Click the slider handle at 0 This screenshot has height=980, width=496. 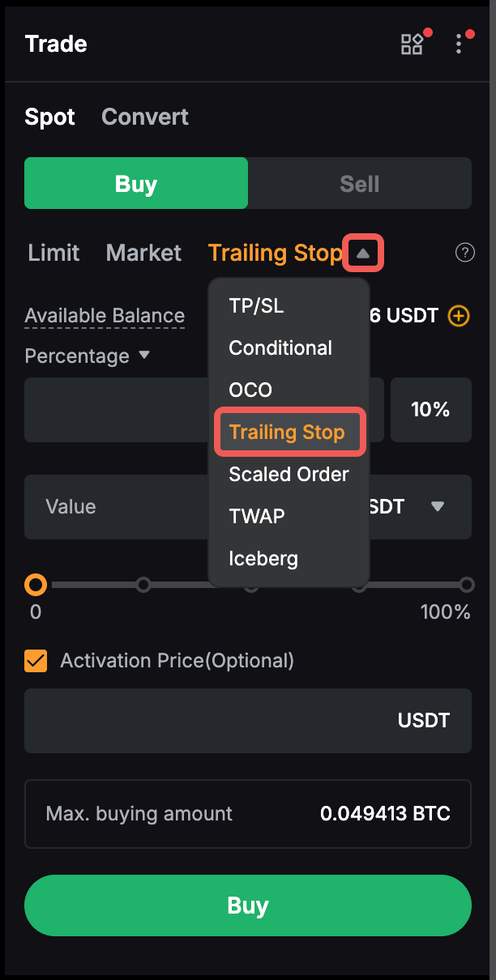click(x=36, y=584)
